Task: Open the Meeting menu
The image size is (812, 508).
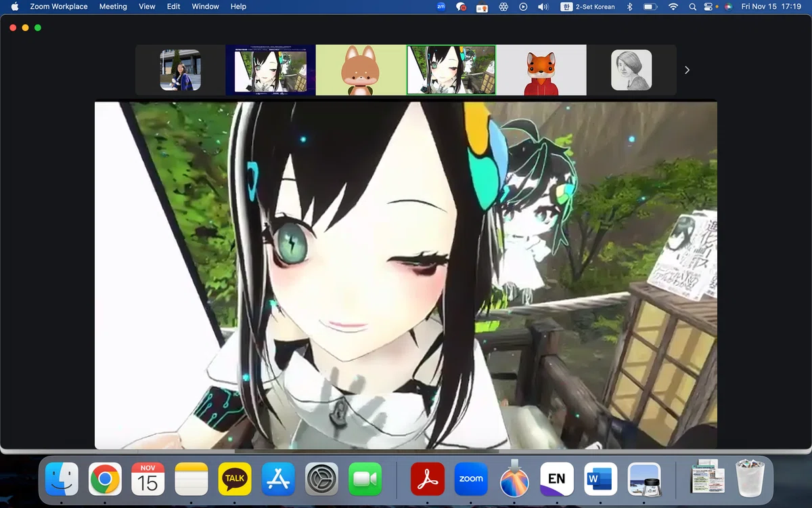Action: pos(113,6)
